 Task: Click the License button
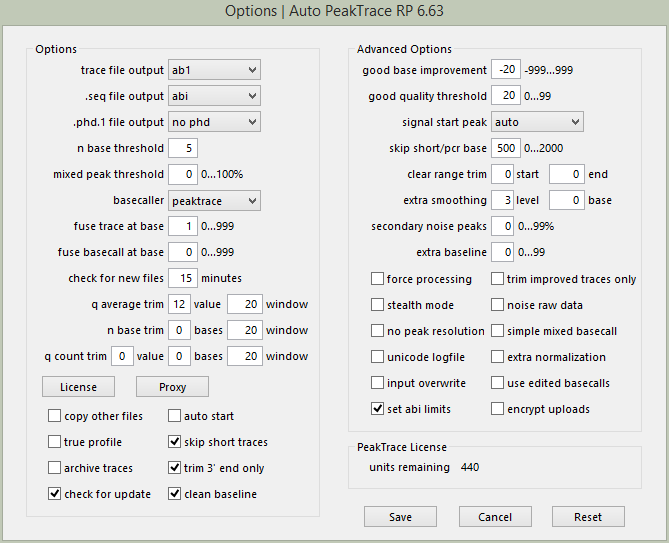(x=78, y=387)
